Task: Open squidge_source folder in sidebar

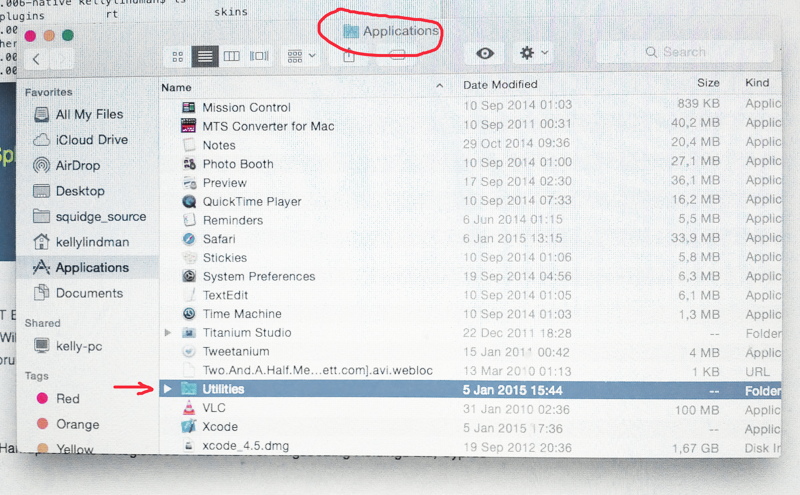Action: (89, 216)
